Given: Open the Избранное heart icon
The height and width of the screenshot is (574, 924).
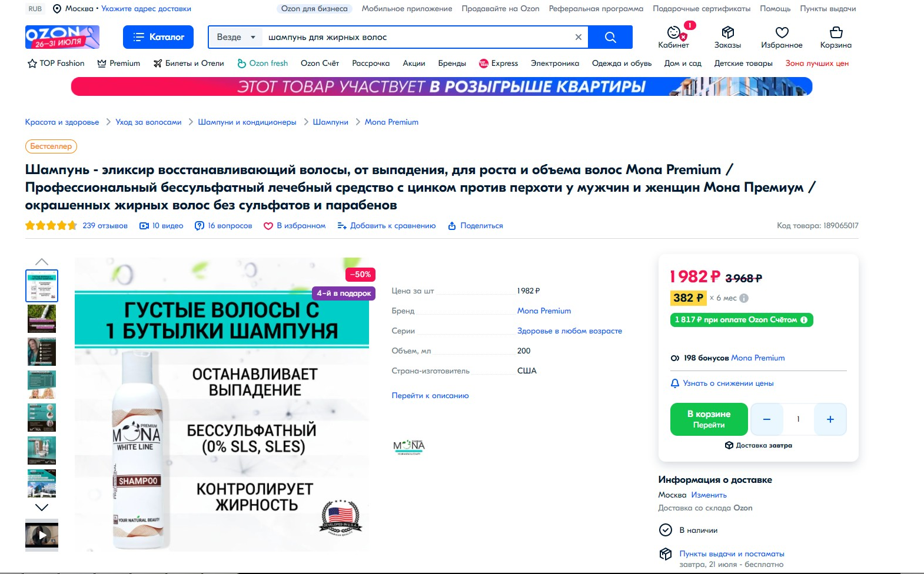Looking at the screenshot, I should point(782,32).
